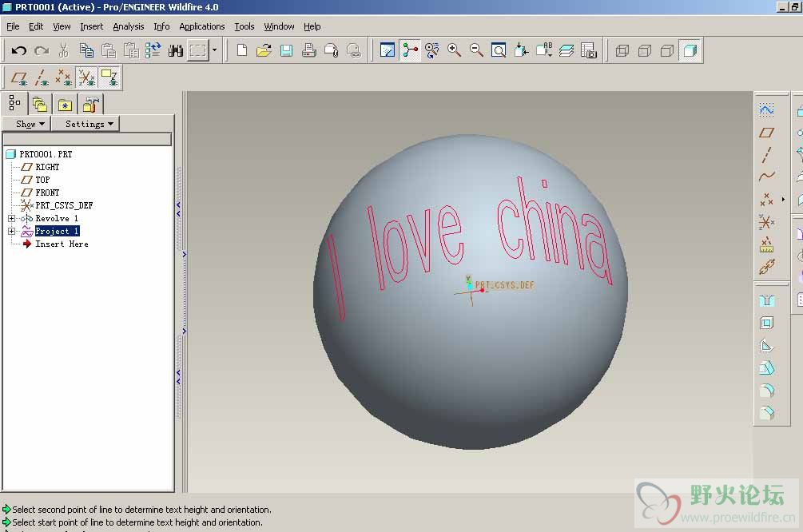The height and width of the screenshot is (532, 803).
Task: Open the View menu
Action: pyautogui.click(x=62, y=26)
